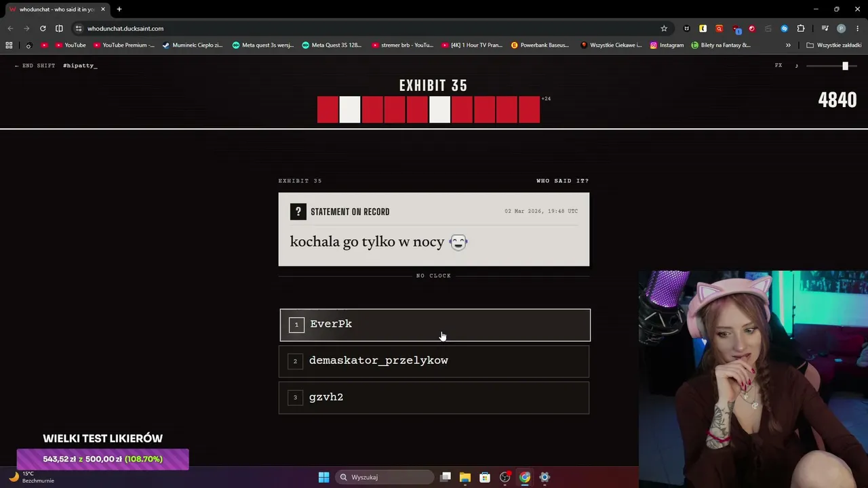This screenshot has width=868, height=488.
Task: Open the Instagram bookmark
Action: coord(667,45)
